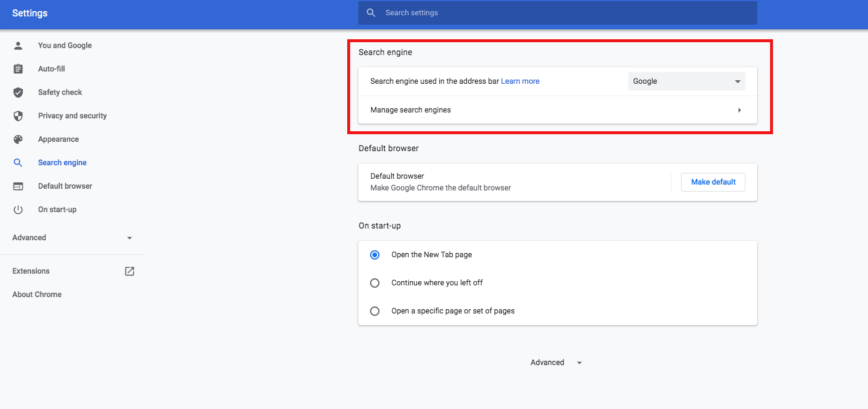Image resolution: width=868 pixels, height=409 pixels.
Task: Click the On start-up power icon
Action: coord(18,209)
